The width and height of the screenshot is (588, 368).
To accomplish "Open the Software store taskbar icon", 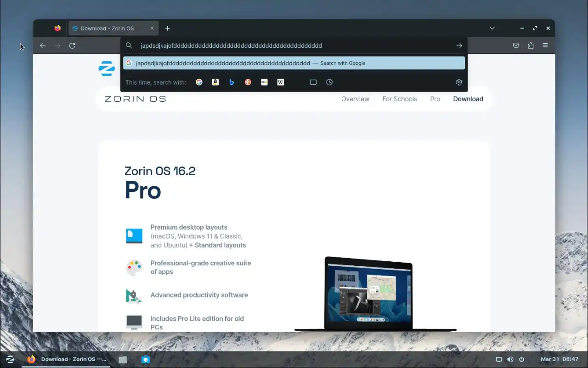I will click(146, 359).
